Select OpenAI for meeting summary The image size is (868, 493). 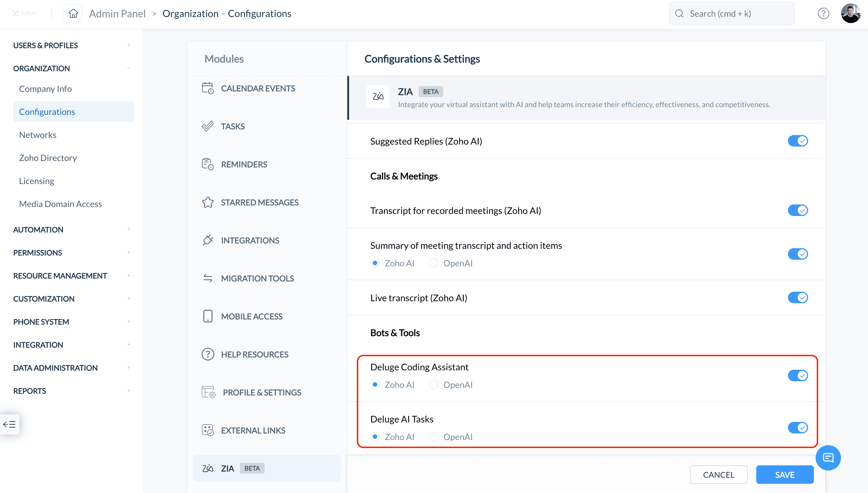coord(433,263)
